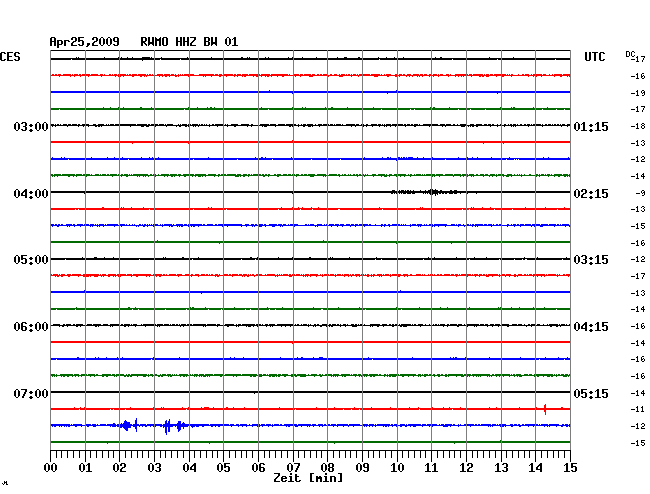Select minute 13 on the time axis
The image size is (650, 494).
coord(501,467)
